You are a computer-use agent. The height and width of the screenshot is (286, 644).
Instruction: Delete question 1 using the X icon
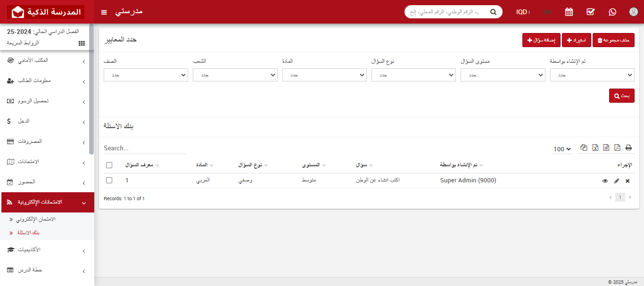coord(627,180)
